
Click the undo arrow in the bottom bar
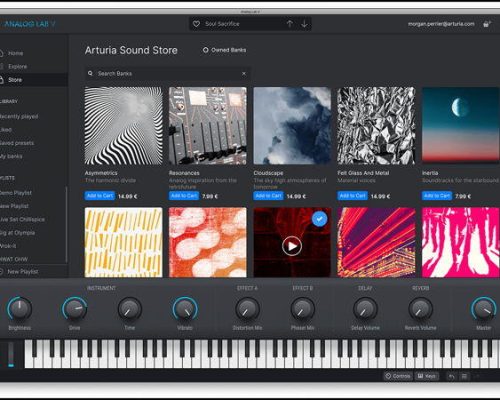451,376
